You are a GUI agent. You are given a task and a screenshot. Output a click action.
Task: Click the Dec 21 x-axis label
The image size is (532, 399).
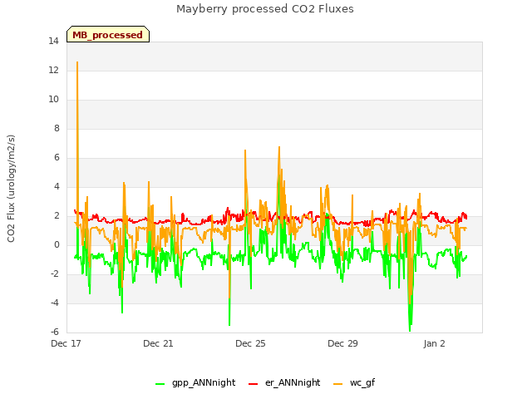point(158,343)
